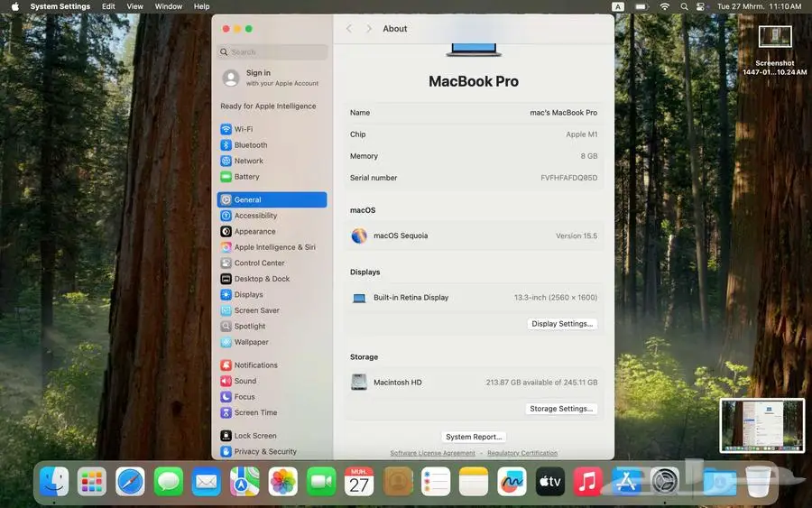The image size is (812, 508).
Task: Open Apple Intelligence & Siri settings
Action: (272, 247)
